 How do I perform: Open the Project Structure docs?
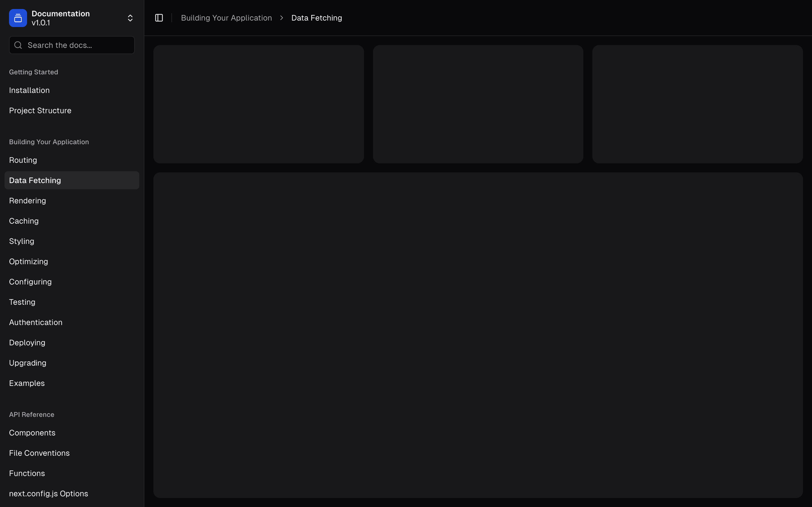(40, 110)
